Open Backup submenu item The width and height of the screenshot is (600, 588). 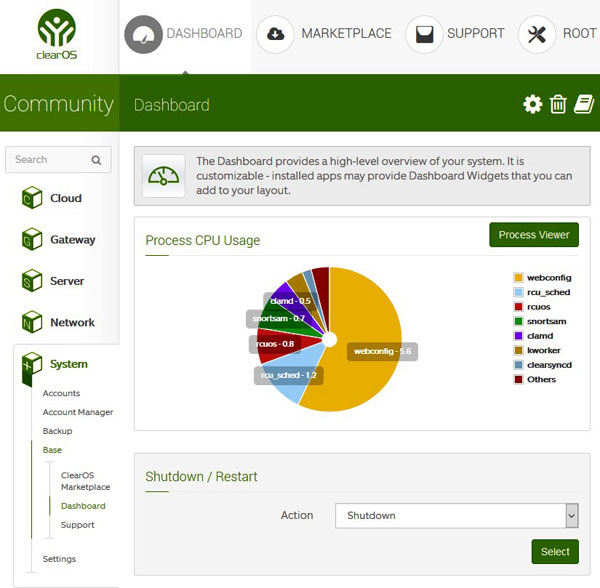click(x=57, y=431)
